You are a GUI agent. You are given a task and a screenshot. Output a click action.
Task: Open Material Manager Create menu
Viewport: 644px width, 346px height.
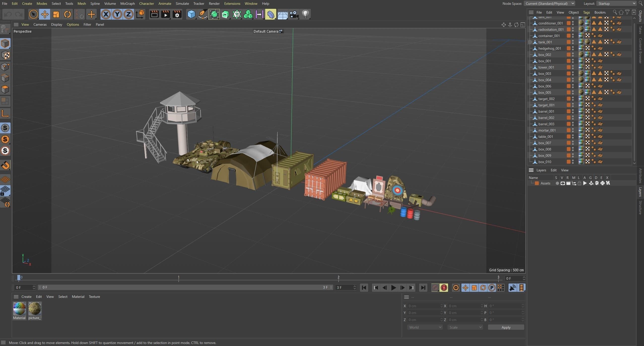click(x=26, y=297)
